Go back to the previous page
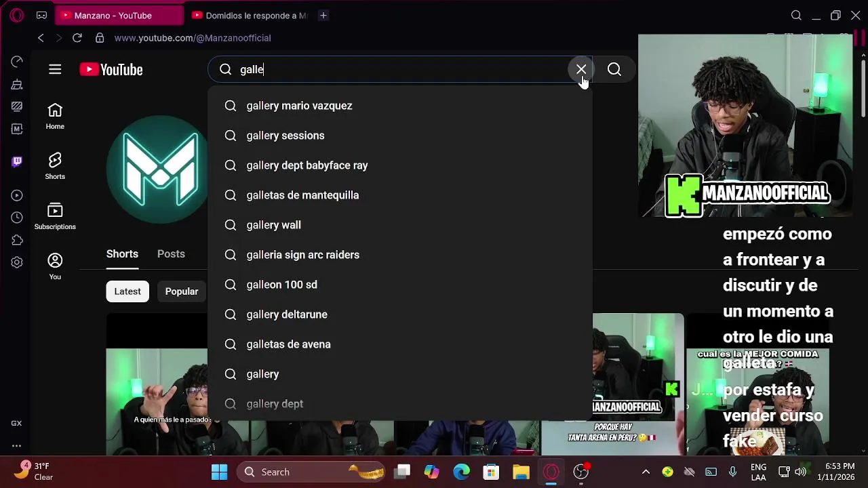The width and height of the screenshot is (868, 488). click(41, 38)
